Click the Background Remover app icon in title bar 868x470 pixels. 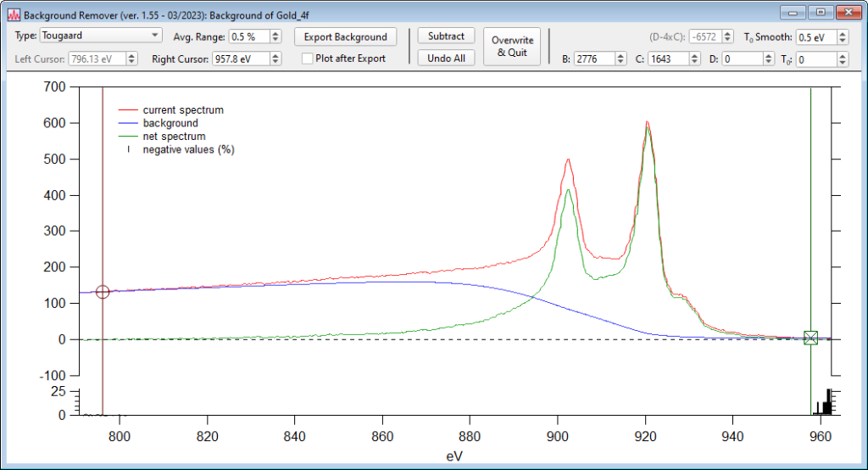pos(14,14)
